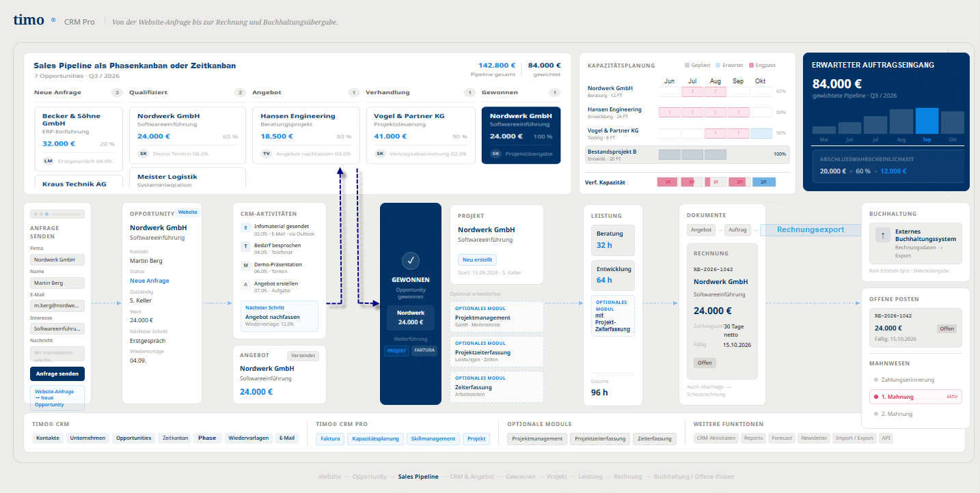Click the Neue Anfrage status link
This screenshot has height=493, width=980.
[150, 281]
